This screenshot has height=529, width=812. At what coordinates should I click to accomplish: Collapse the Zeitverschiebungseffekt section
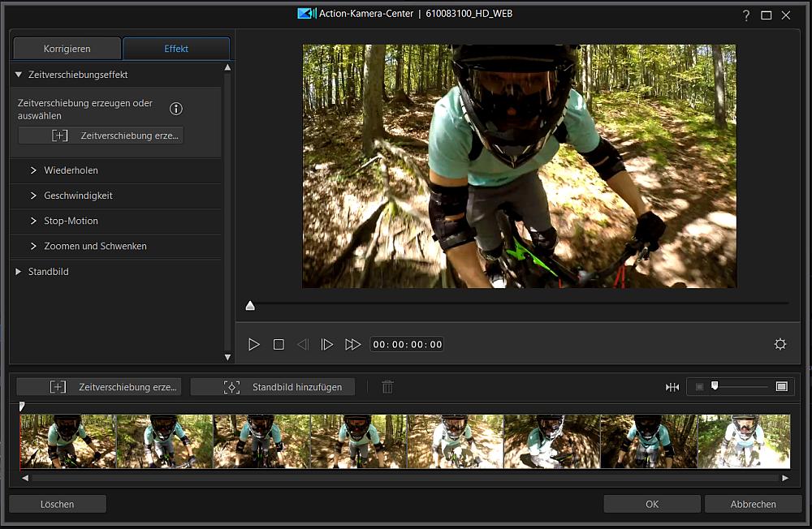(19, 75)
